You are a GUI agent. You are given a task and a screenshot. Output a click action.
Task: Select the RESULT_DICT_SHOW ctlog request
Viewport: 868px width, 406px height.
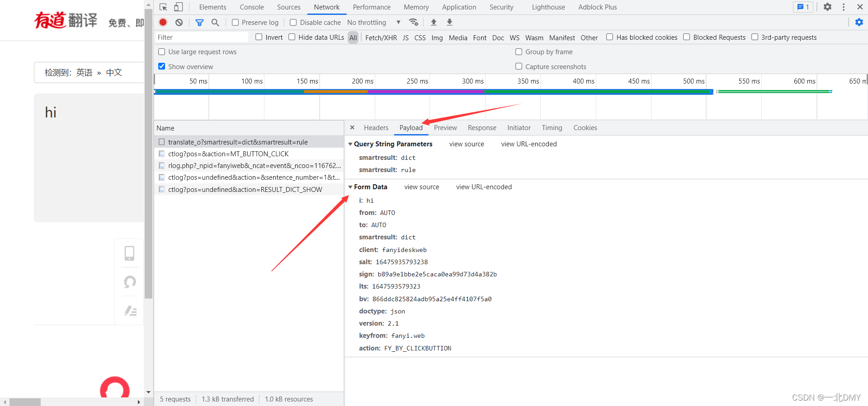coord(249,190)
